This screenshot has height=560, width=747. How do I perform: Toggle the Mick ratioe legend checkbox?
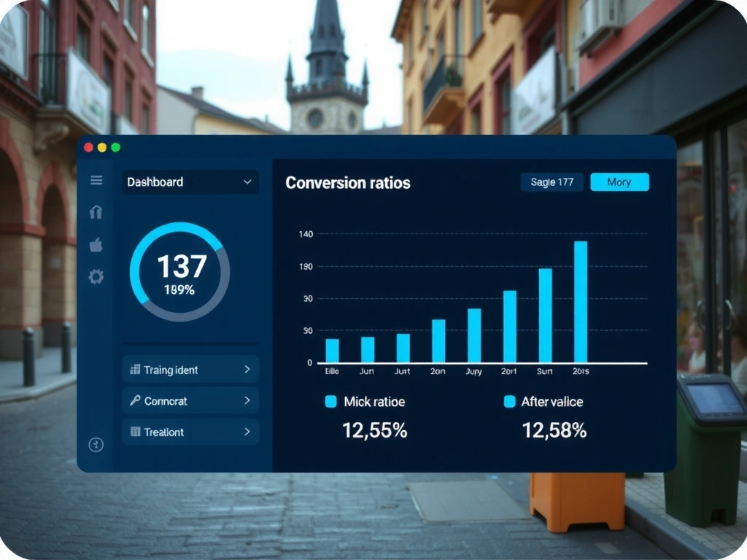330,402
